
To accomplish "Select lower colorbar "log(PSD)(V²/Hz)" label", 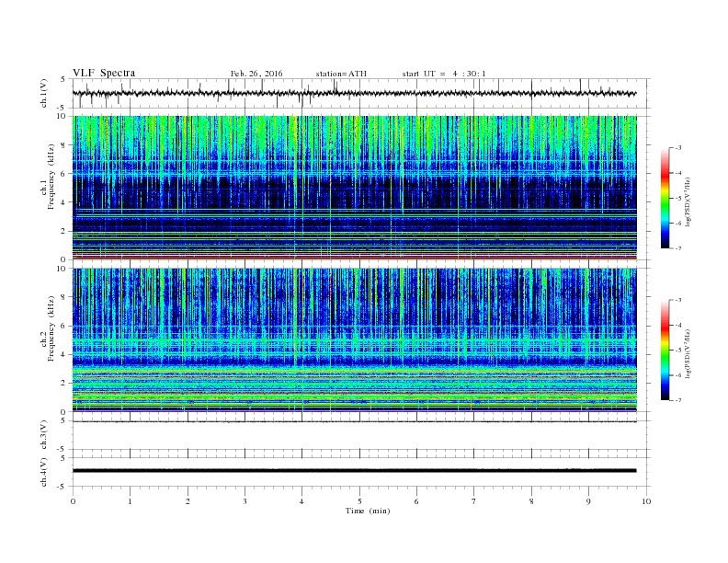I will (x=688, y=352).
